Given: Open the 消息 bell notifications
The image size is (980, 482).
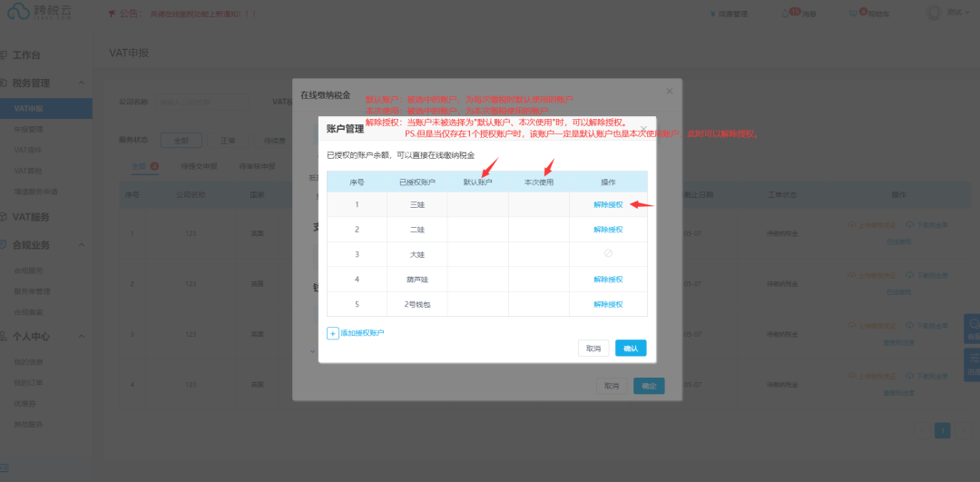Looking at the screenshot, I should coord(799,13).
